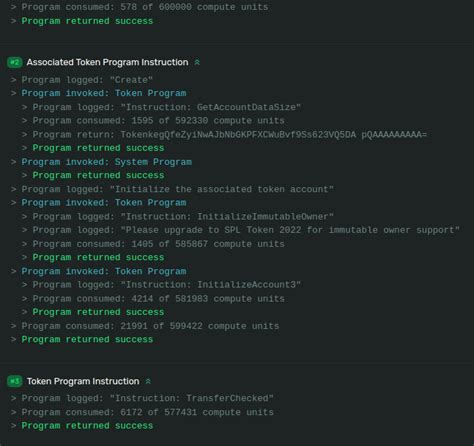Click the green #3 instruction badge
Viewport: 474px width, 446px height.
click(15, 381)
